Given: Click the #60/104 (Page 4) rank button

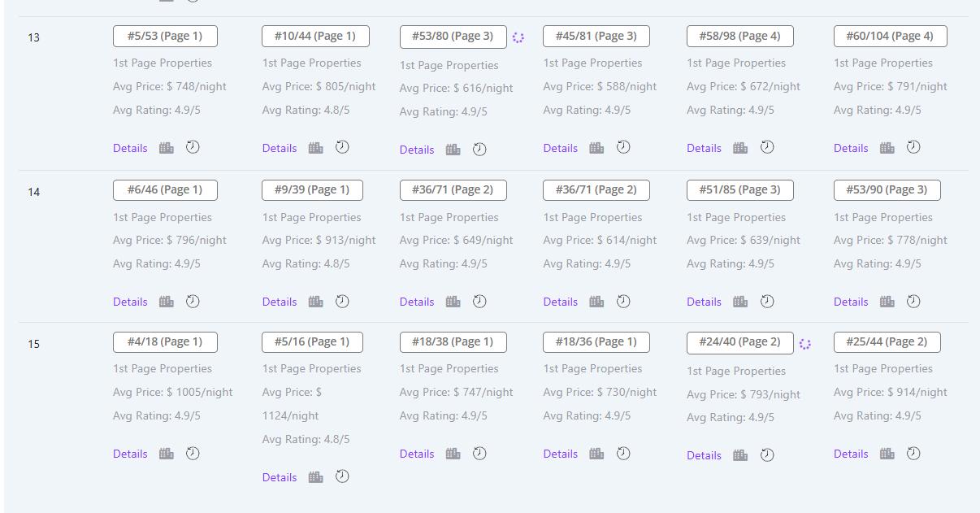Looking at the screenshot, I should point(890,36).
